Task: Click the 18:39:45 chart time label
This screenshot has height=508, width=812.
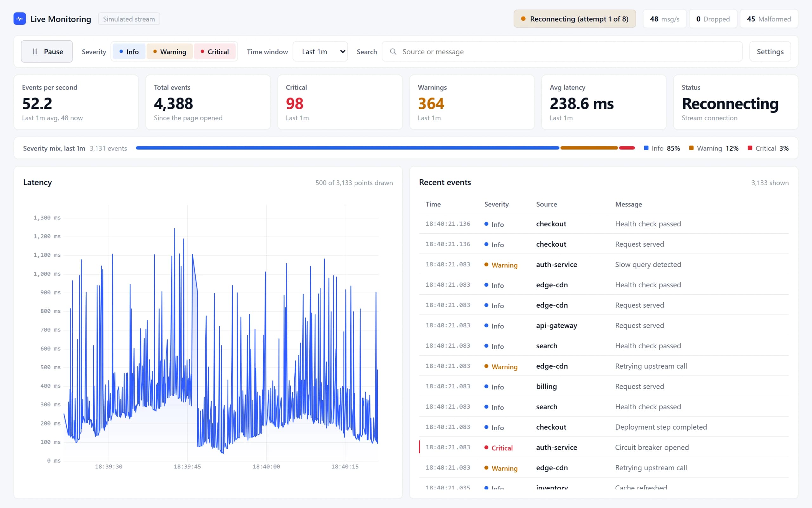Action: pos(187,466)
